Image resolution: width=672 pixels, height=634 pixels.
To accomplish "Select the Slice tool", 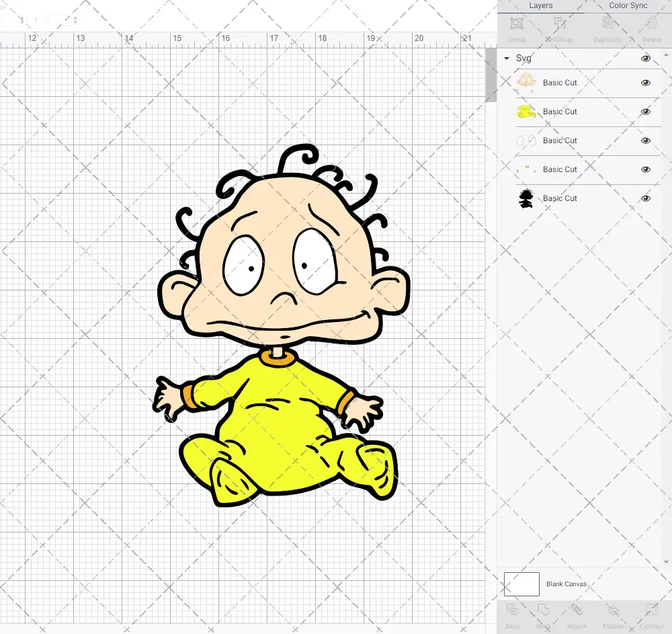I will pyautogui.click(x=512, y=610).
